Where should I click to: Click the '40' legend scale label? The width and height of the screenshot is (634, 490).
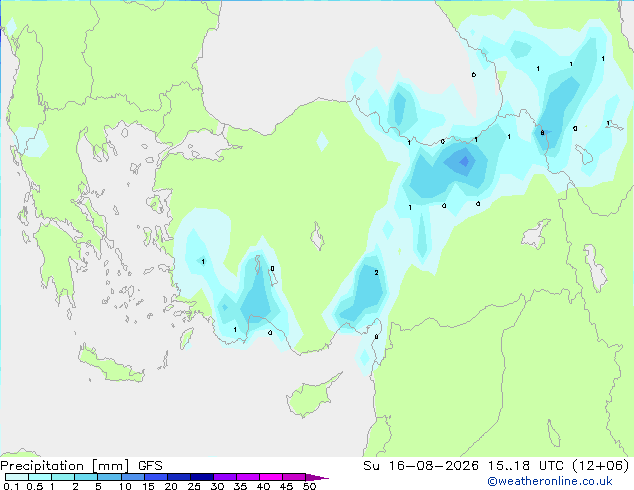tap(263, 486)
